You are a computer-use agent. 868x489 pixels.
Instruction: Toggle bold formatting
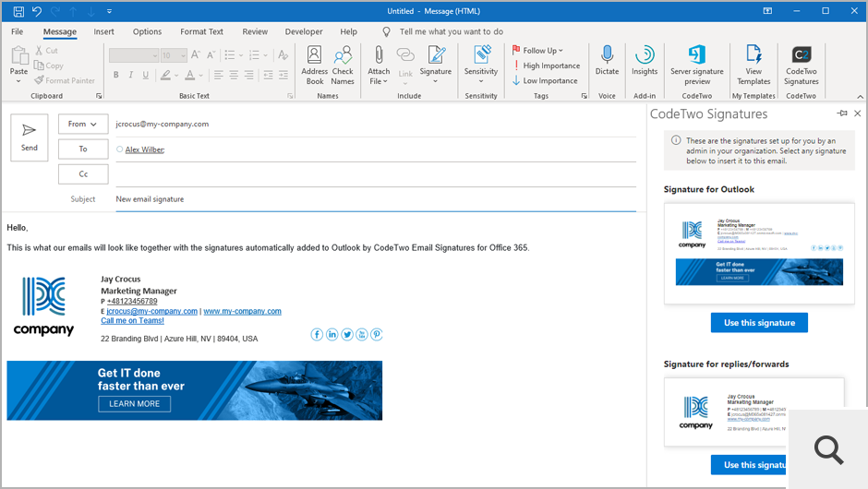click(115, 75)
